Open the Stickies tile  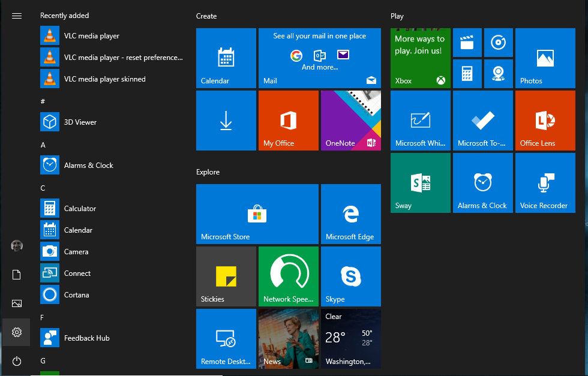click(x=226, y=276)
